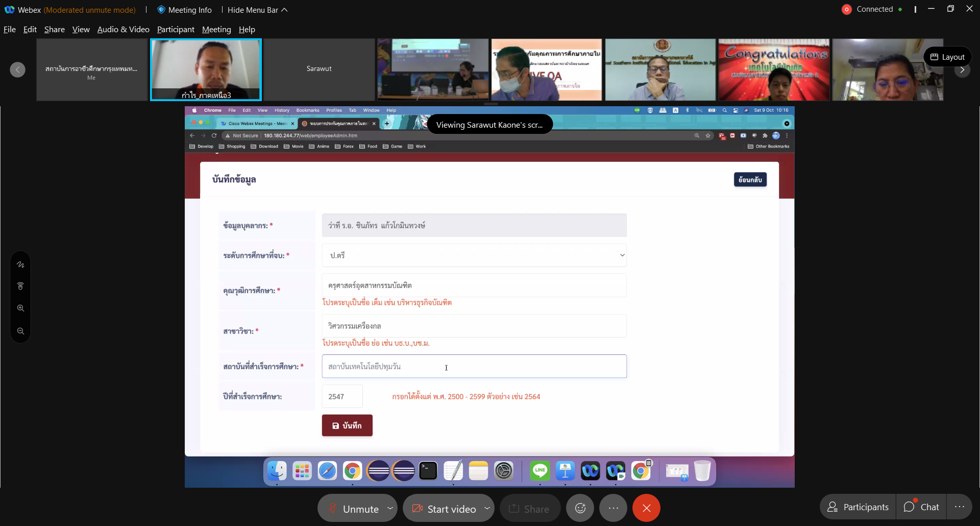Click System Preferences icon in shared dock
The width and height of the screenshot is (980, 526).
(504, 471)
